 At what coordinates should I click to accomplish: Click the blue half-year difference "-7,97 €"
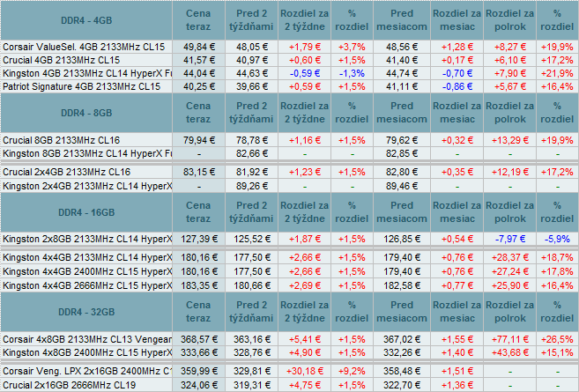click(x=510, y=240)
